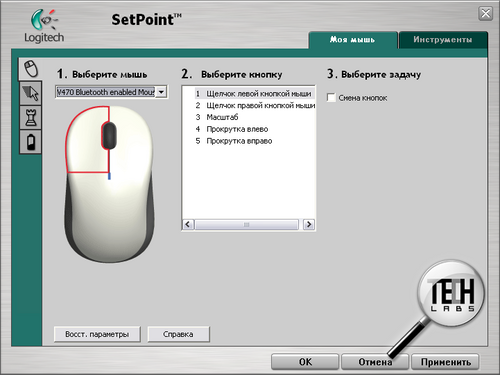Click the button list right scroll arrow

click(x=309, y=224)
